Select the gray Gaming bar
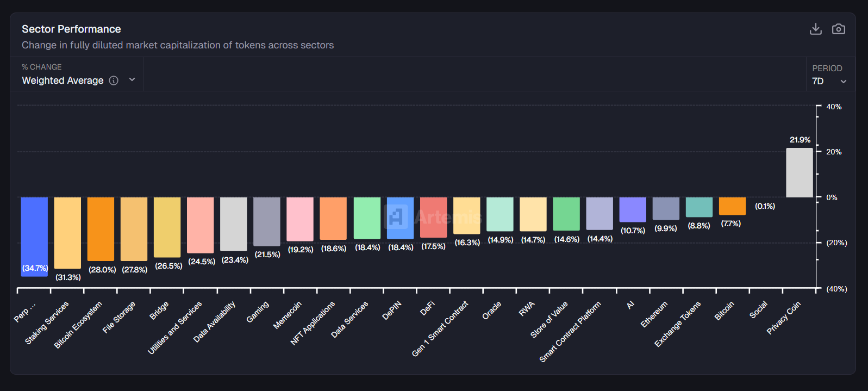 point(267,221)
